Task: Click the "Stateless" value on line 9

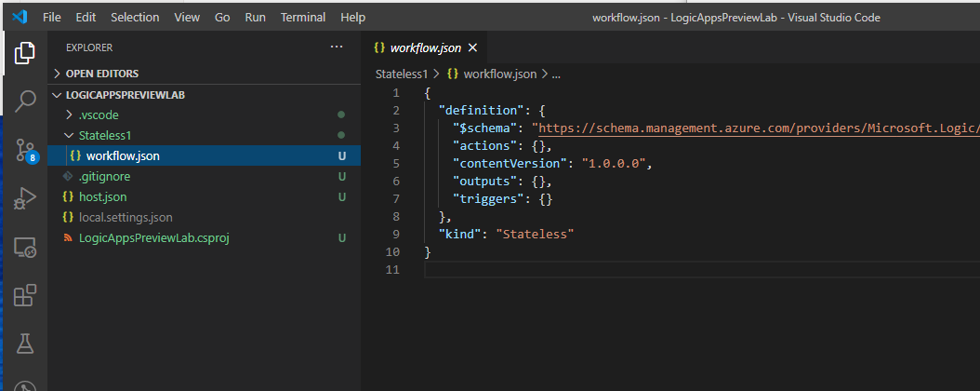Action: pyautogui.click(x=535, y=235)
